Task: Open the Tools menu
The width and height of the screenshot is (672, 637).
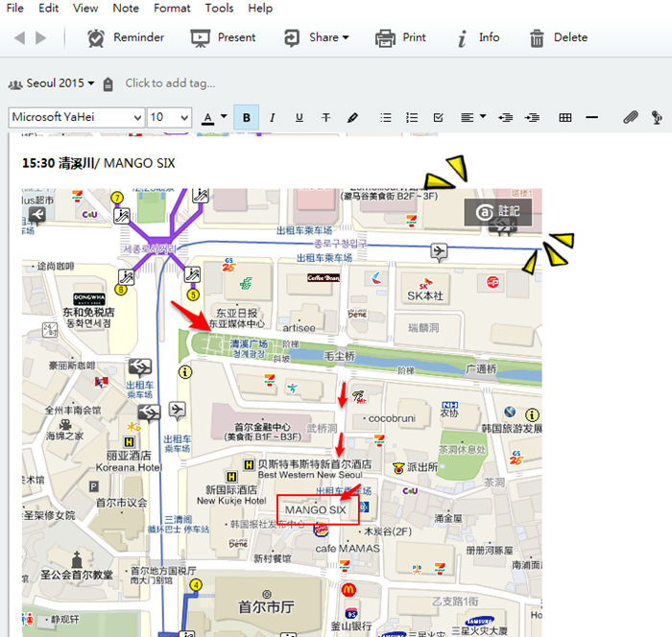Action: click(x=219, y=8)
